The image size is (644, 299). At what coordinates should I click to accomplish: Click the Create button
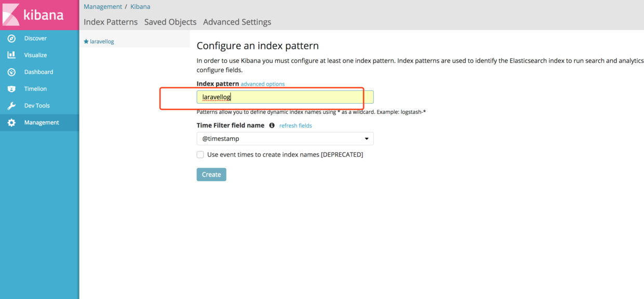click(x=211, y=174)
